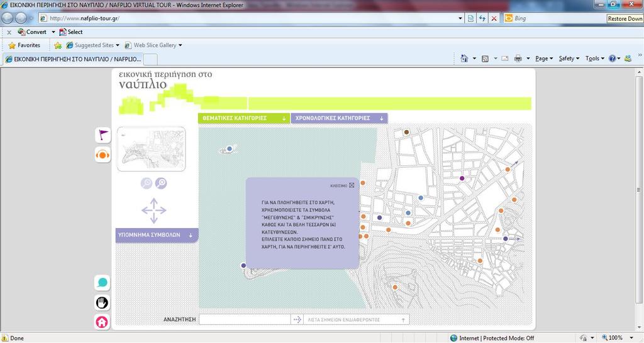Go to the pink home icon
Screen dimensions: 644x343
pyautogui.click(x=103, y=322)
